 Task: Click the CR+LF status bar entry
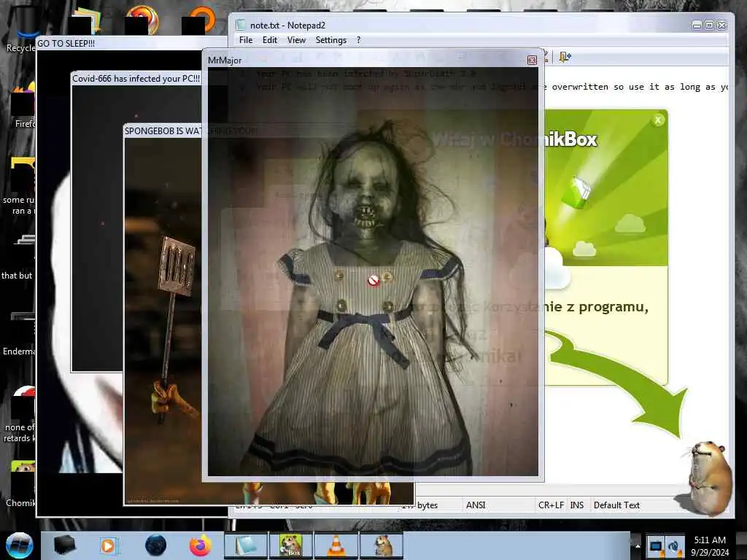coord(551,505)
